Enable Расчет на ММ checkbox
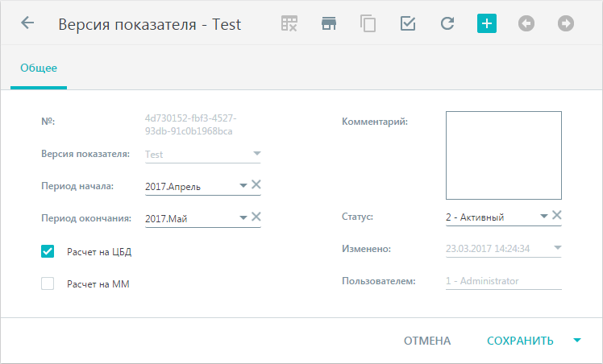Image resolution: width=603 pixels, height=364 pixels. pos(48,283)
